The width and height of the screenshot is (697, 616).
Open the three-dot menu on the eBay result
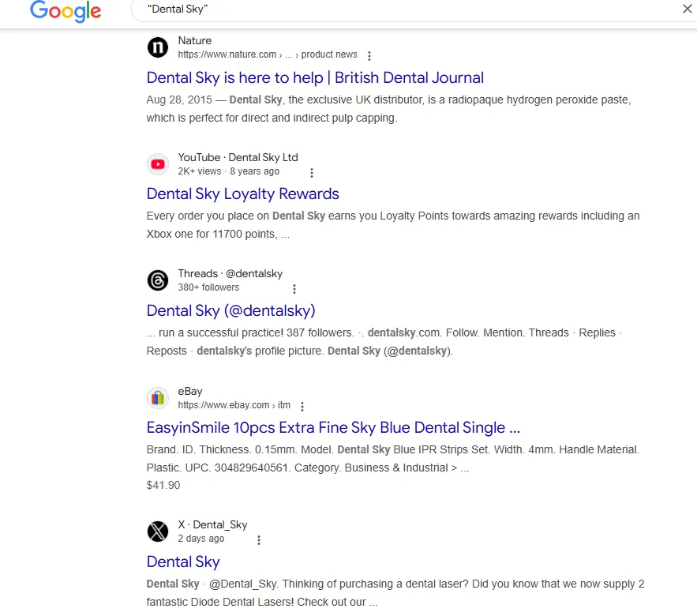302,407
